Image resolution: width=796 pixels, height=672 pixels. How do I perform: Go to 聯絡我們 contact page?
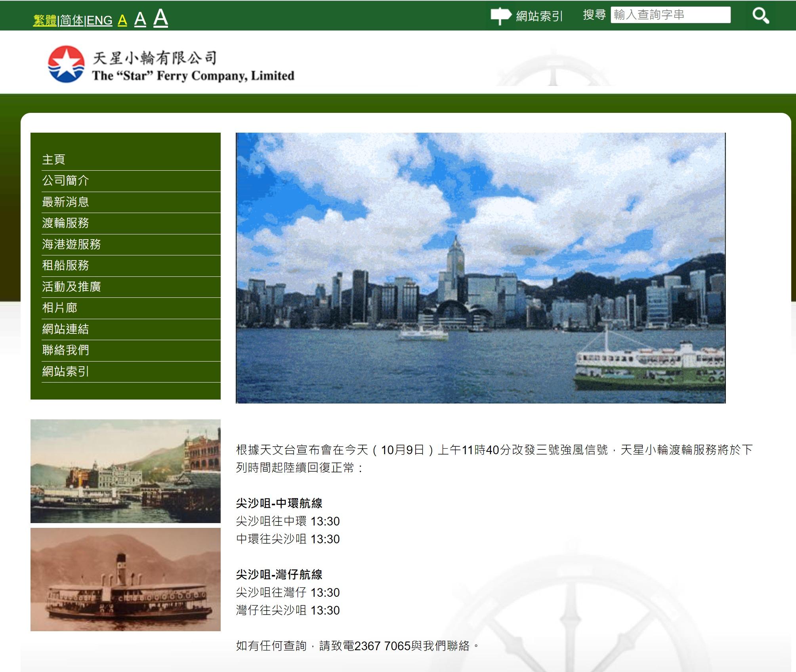point(65,350)
